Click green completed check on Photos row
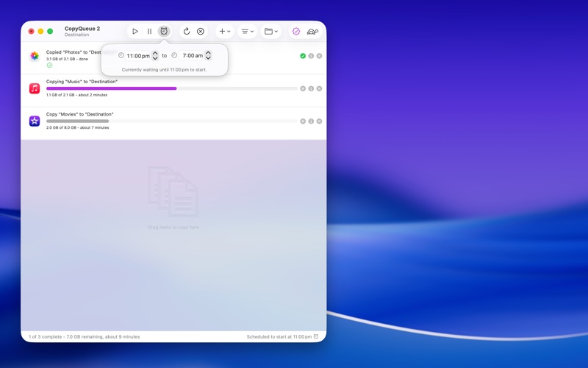The height and width of the screenshot is (368, 588). [x=303, y=56]
